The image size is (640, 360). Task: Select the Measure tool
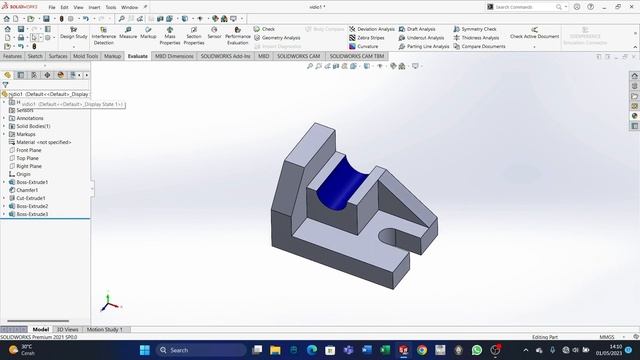[x=128, y=33]
